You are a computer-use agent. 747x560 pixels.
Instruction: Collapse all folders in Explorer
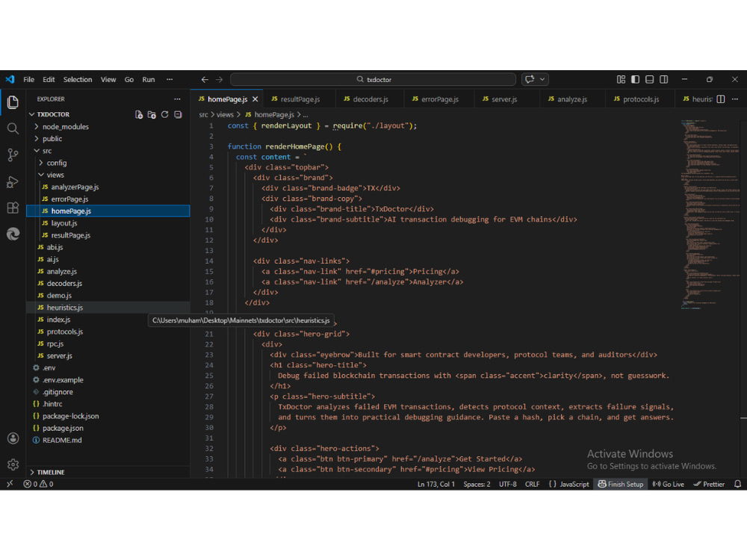[x=178, y=115]
